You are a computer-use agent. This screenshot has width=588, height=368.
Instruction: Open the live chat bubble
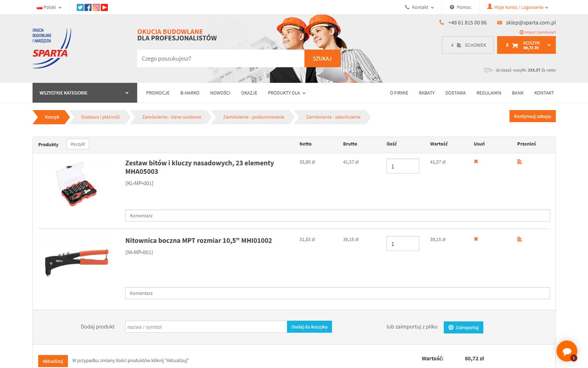coord(566,351)
